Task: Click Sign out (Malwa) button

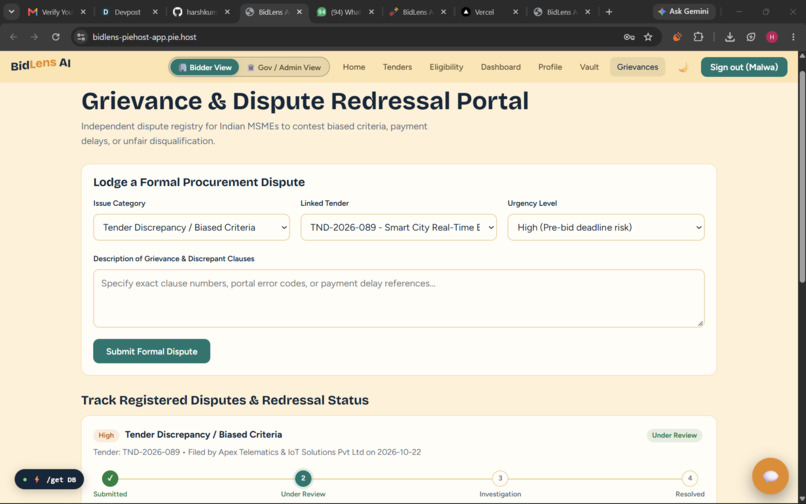Action: pos(744,67)
